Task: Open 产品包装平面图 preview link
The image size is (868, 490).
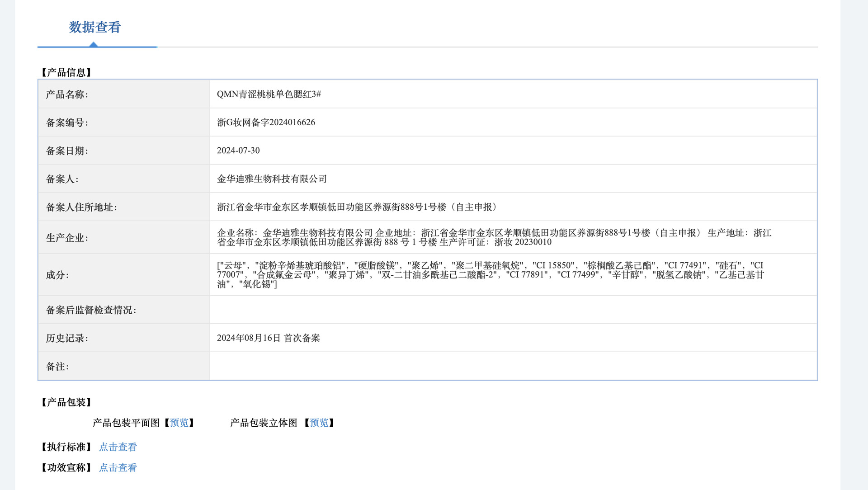Action: 179,423
